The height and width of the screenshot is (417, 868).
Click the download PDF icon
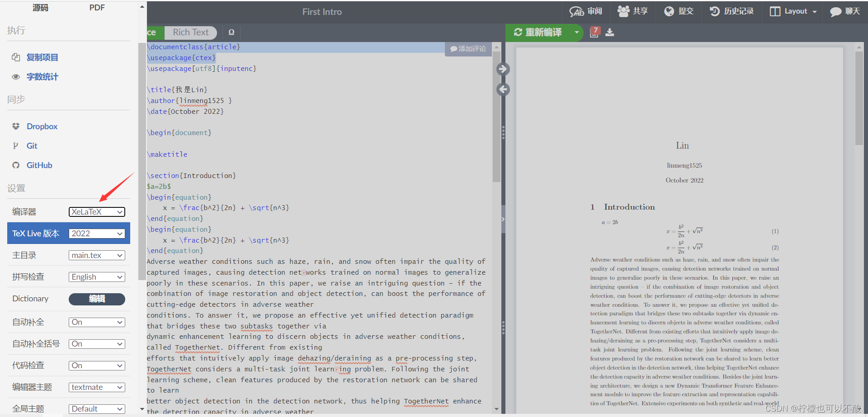click(610, 33)
